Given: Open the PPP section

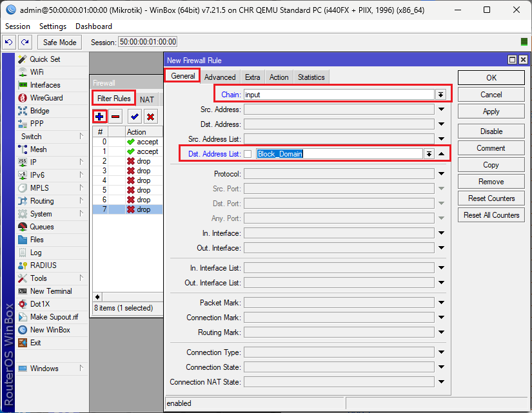Looking at the screenshot, I should tap(37, 124).
